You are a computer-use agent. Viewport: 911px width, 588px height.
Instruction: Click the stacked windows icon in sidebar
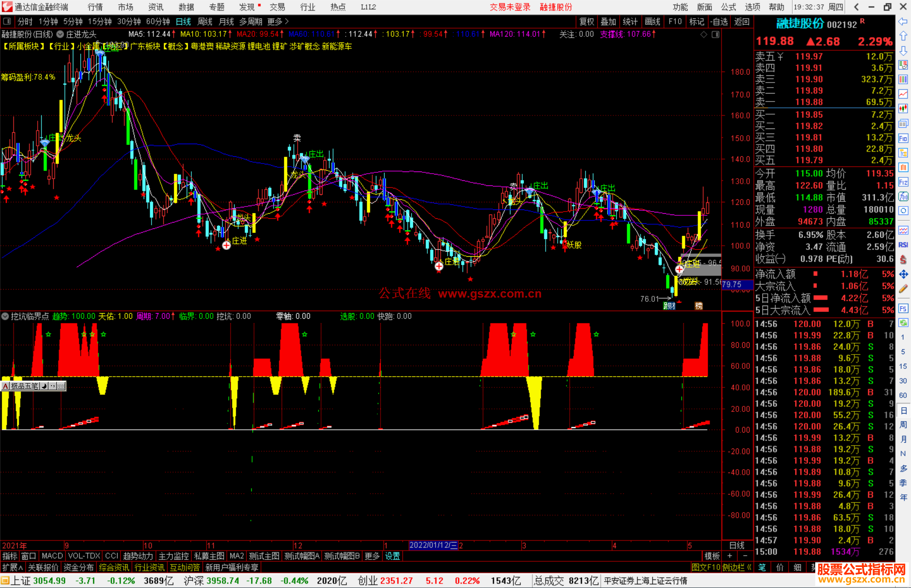click(903, 124)
